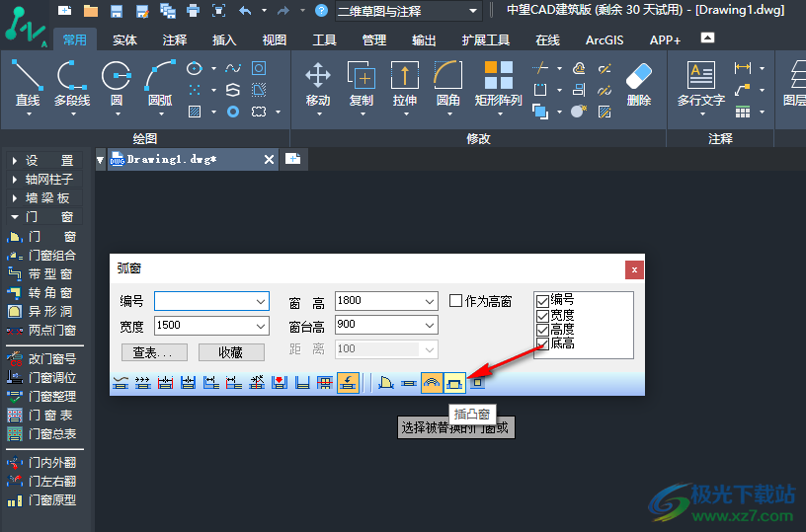
Task: Open the 窗高 1800 dropdown
Action: click(430, 301)
